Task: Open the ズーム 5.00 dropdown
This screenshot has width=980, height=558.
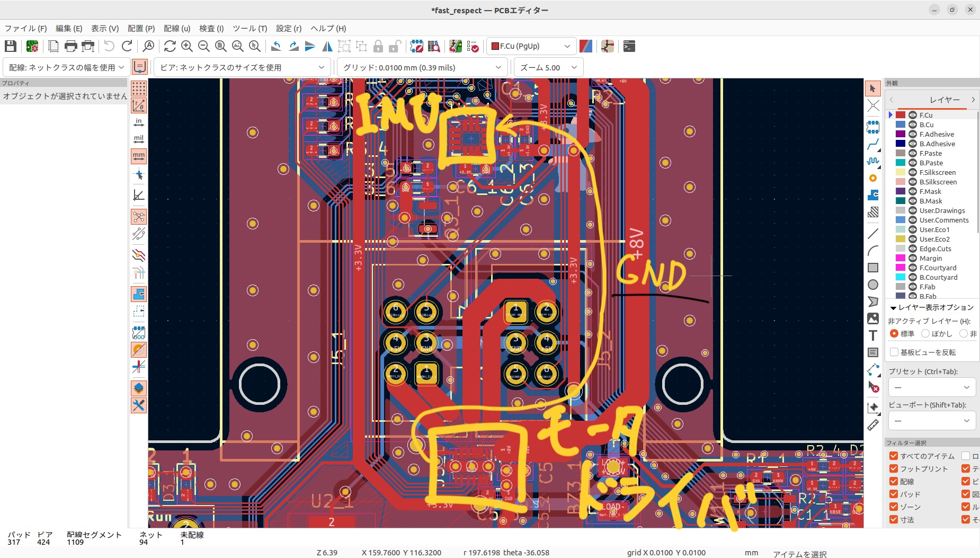Action: (x=548, y=67)
